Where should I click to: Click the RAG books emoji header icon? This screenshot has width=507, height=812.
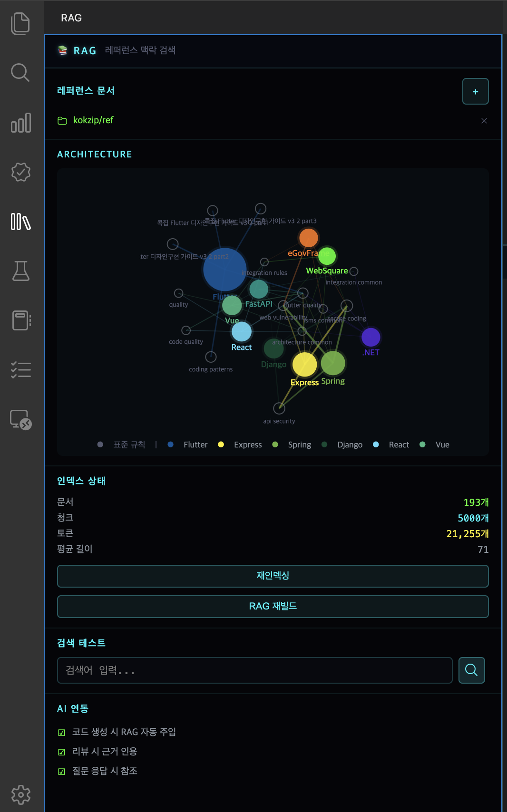point(63,50)
